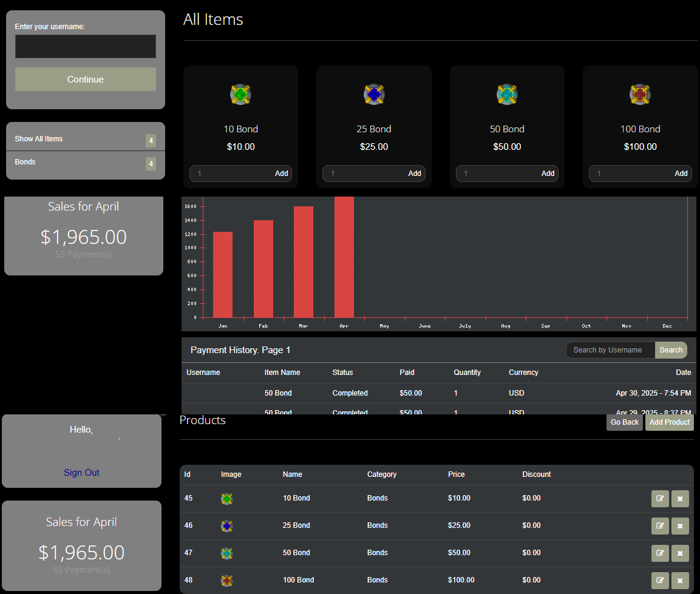
Task: Edit the 25 Bond product entry
Action: [660, 525]
